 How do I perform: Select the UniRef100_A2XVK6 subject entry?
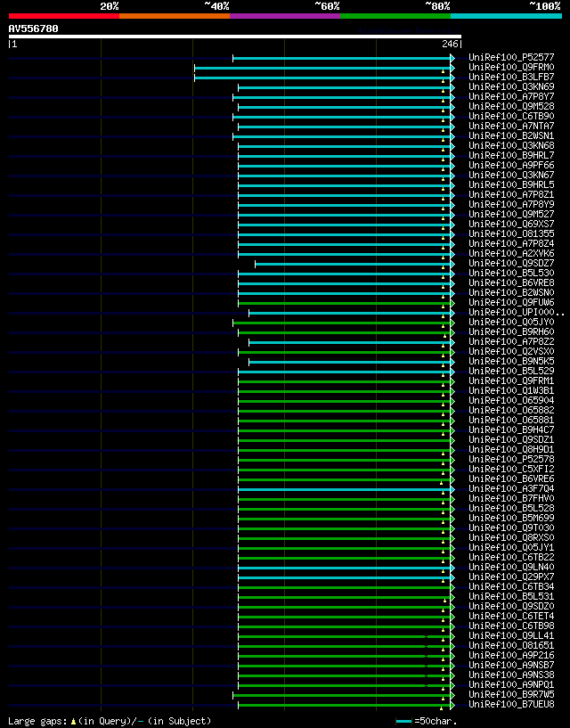point(511,253)
